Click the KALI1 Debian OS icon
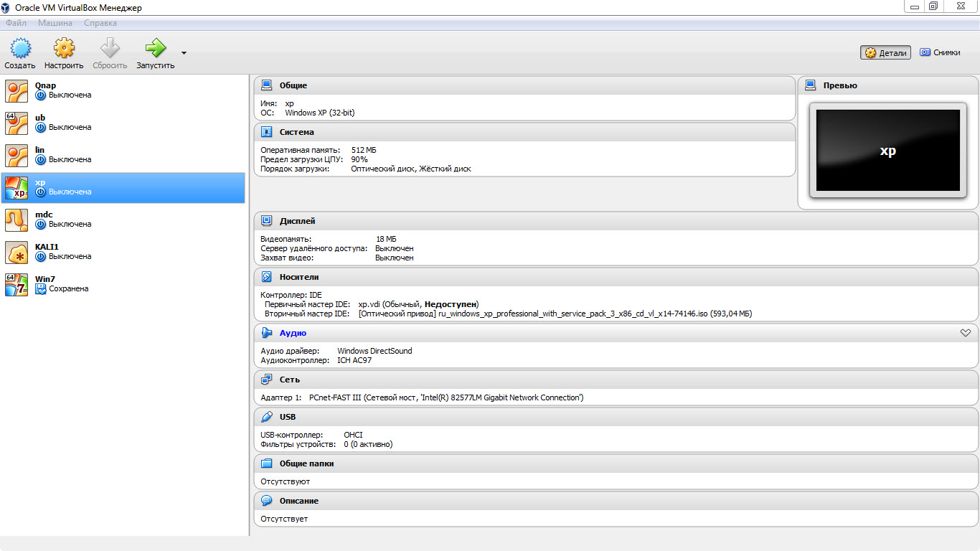Screen dimensions: 980x551 [17, 253]
